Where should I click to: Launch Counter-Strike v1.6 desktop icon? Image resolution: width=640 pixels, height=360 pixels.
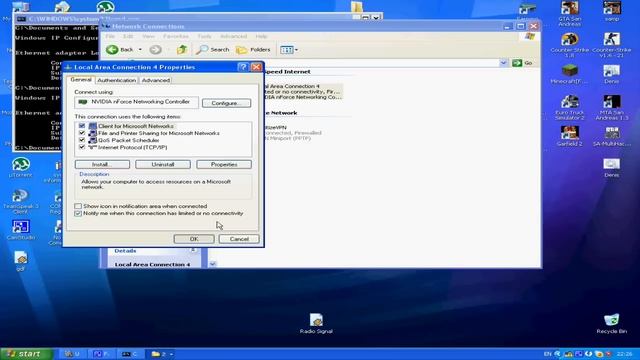click(x=611, y=44)
